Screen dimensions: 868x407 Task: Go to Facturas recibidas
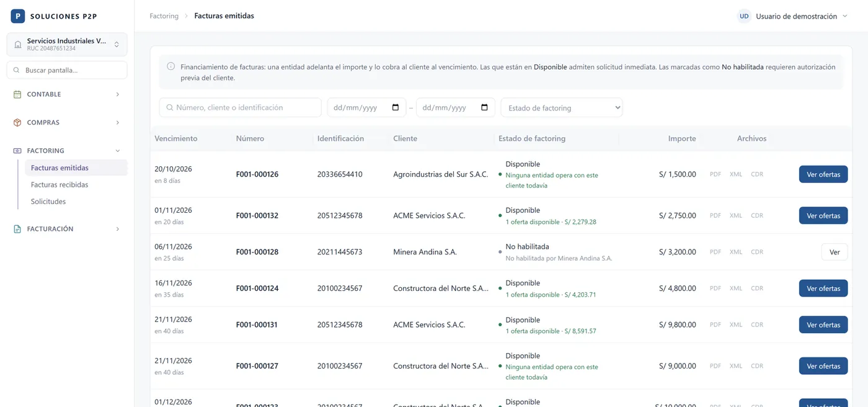pos(76,185)
